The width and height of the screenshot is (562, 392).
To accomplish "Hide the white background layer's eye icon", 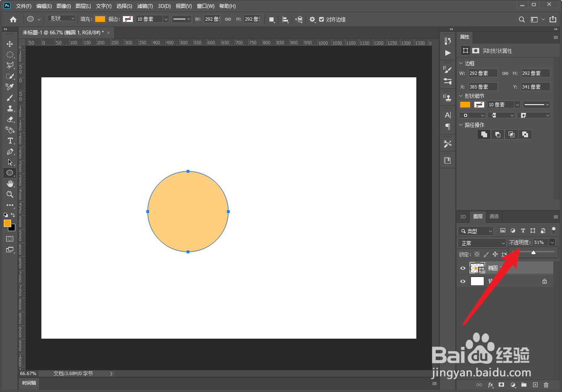I will [x=463, y=281].
